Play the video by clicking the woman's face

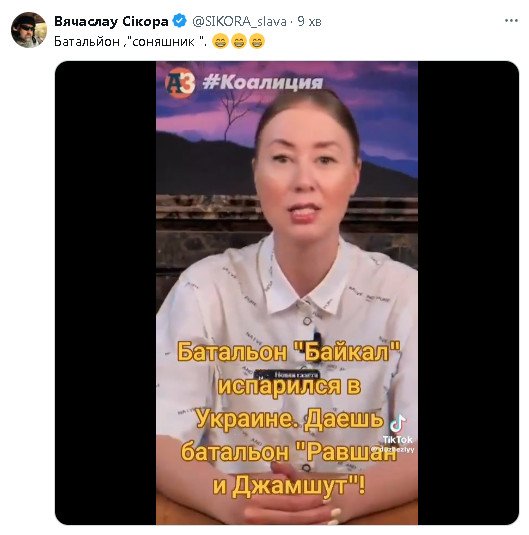click(305, 167)
